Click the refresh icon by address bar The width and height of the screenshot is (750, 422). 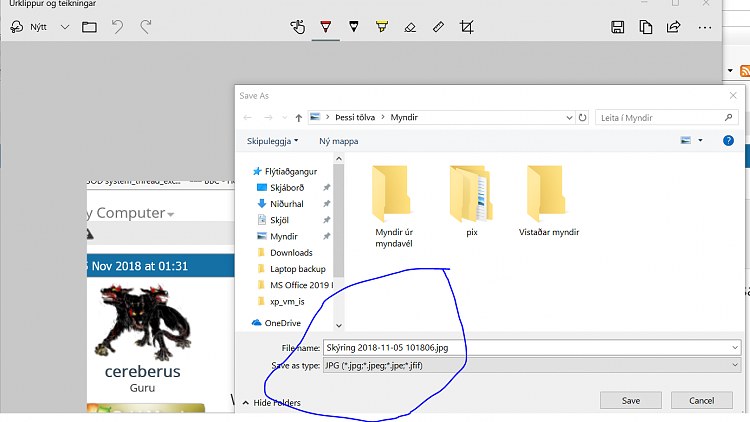pos(582,118)
